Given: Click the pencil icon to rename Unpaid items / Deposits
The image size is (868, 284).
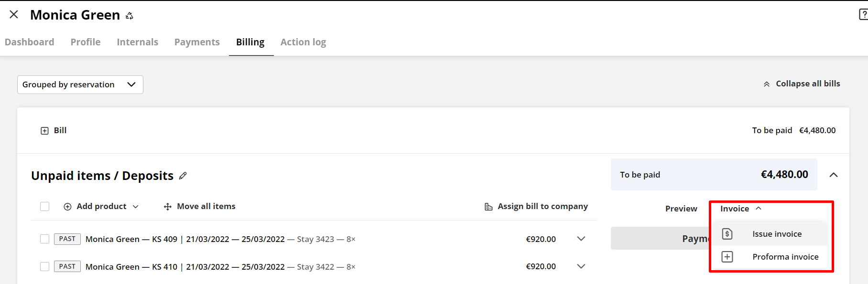Looking at the screenshot, I should 183,176.
